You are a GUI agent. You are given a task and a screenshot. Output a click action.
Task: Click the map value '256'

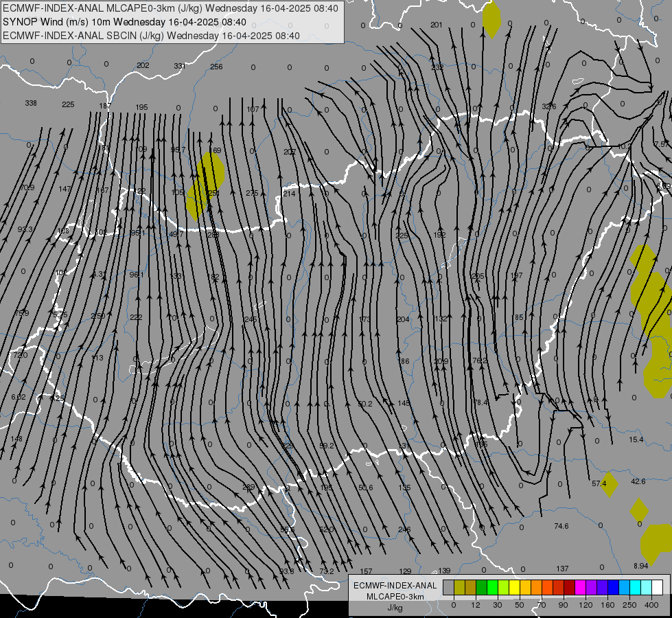click(216, 67)
